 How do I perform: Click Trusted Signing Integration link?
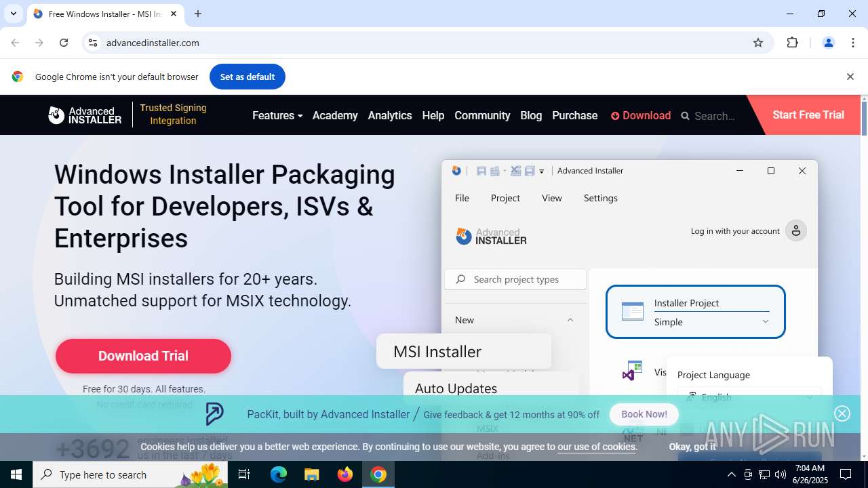[173, 115]
